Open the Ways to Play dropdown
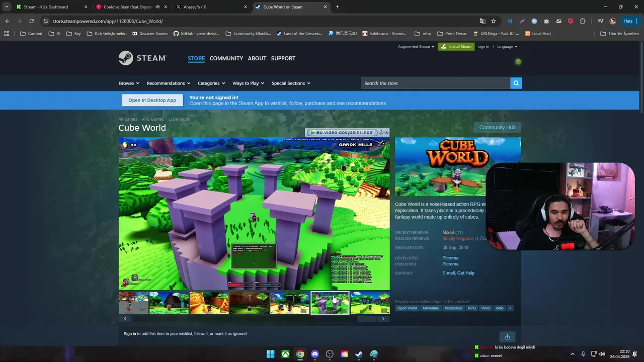 tap(249, 83)
